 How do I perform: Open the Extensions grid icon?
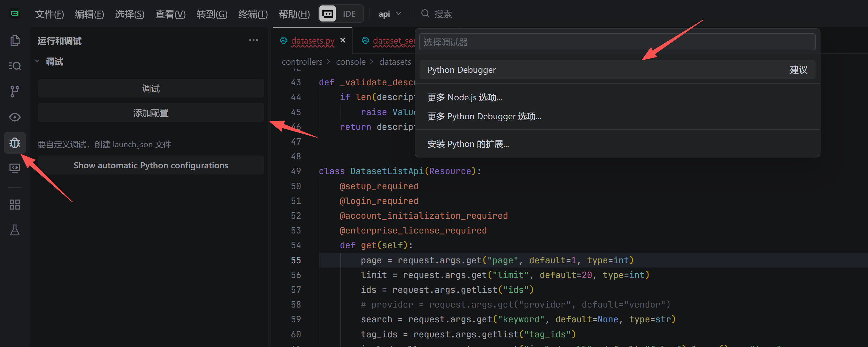click(x=15, y=204)
